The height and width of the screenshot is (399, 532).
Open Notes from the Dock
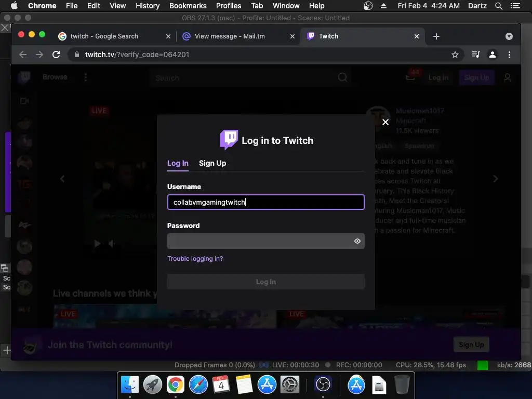[244, 384]
